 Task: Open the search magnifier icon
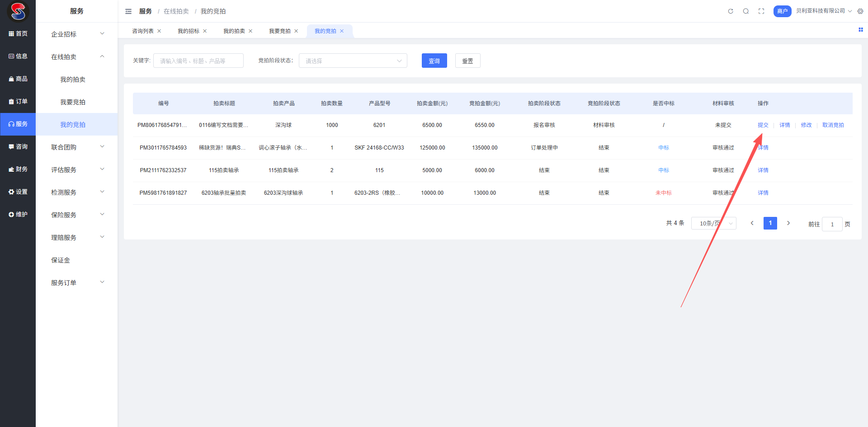click(x=746, y=11)
